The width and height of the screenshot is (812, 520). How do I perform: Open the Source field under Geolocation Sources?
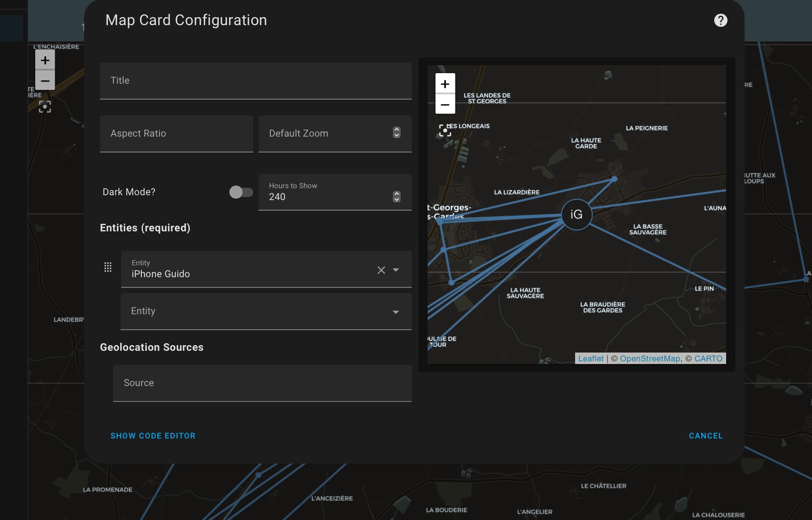click(x=262, y=383)
